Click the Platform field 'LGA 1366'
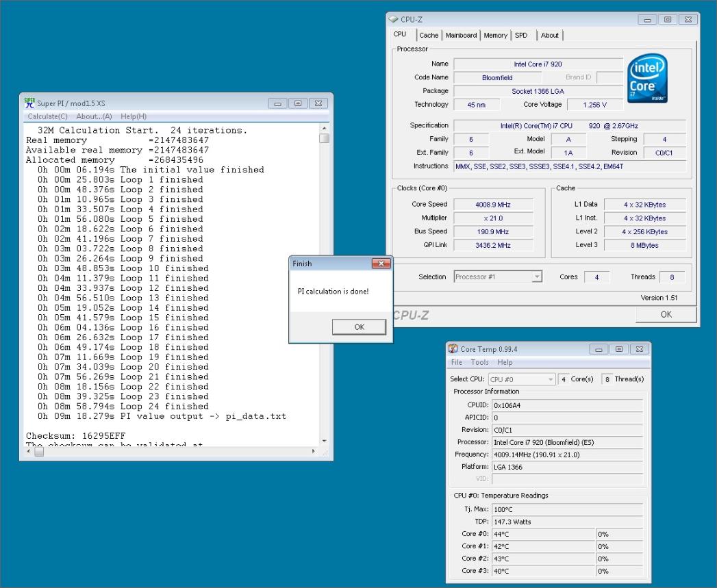This screenshot has height=588, width=717. click(x=568, y=468)
